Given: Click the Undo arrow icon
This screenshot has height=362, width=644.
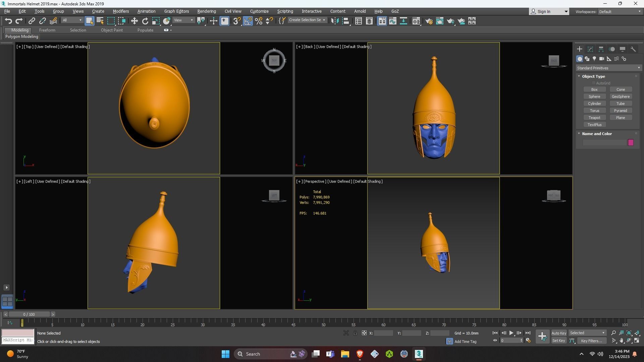Looking at the screenshot, I should point(8,21).
